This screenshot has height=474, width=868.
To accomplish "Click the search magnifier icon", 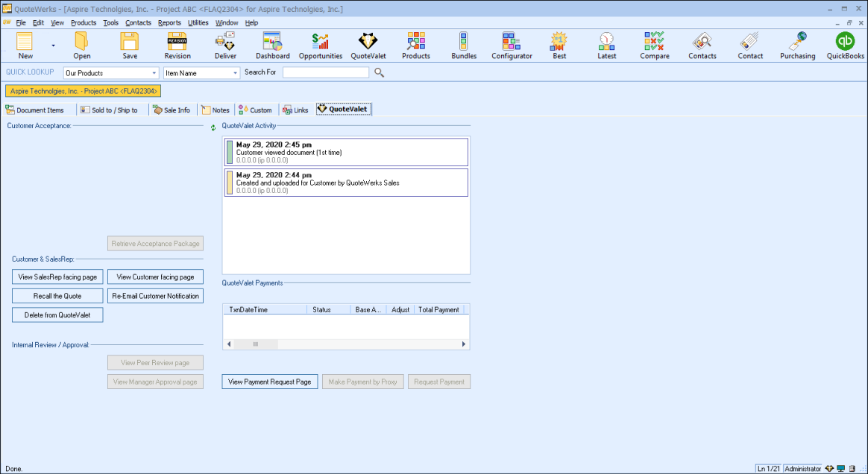I will pos(379,72).
